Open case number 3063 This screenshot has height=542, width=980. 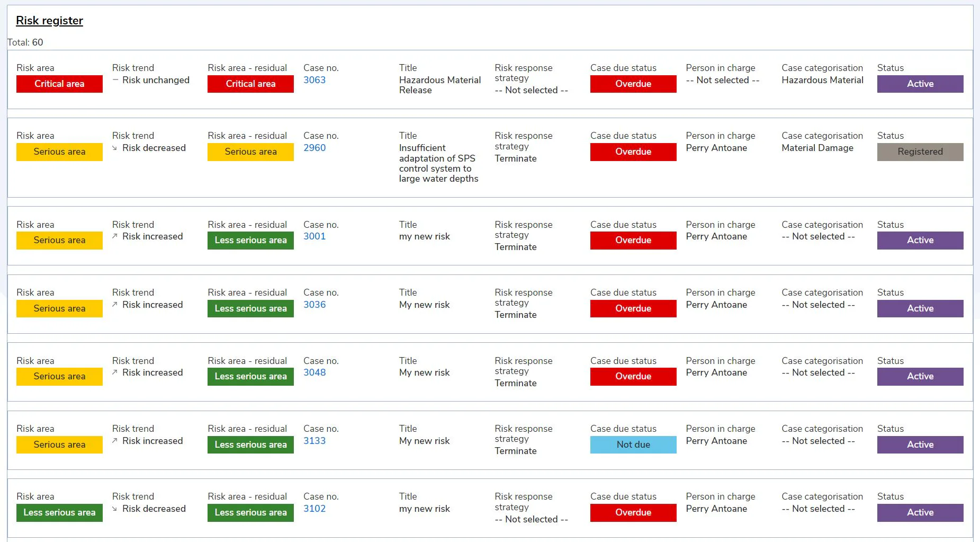314,80
